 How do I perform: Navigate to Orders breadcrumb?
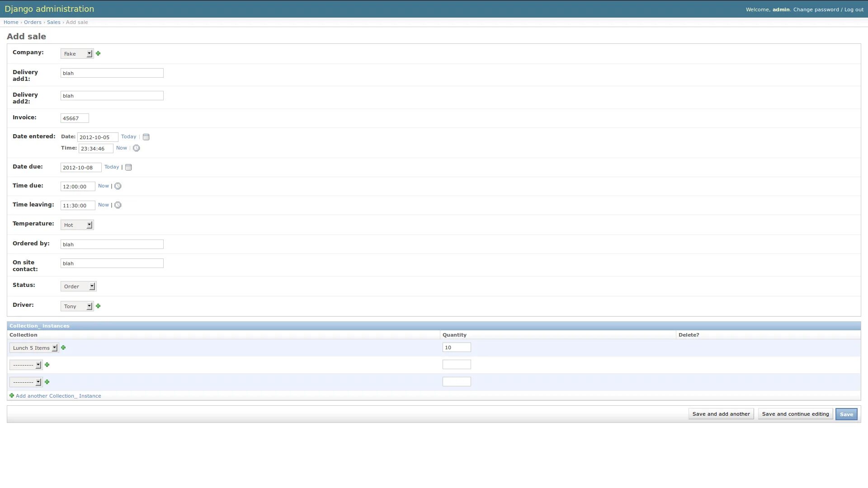pyautogui.click(x=33, y=22)
